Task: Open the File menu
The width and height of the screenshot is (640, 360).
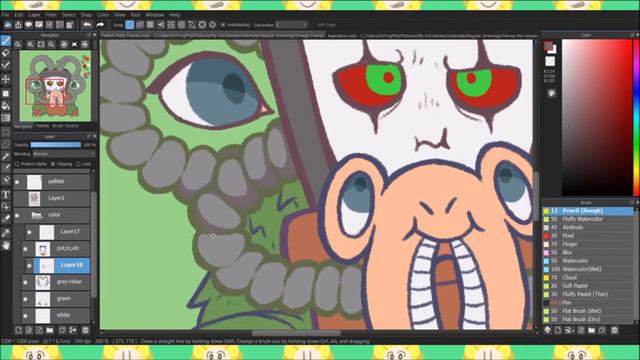Action: click(x=5, y=15)
